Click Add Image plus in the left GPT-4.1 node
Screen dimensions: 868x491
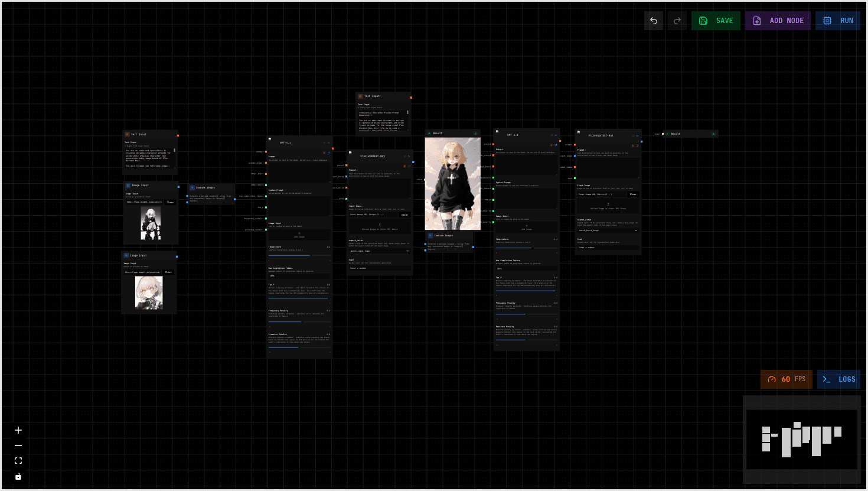click(x=299, y=235)
